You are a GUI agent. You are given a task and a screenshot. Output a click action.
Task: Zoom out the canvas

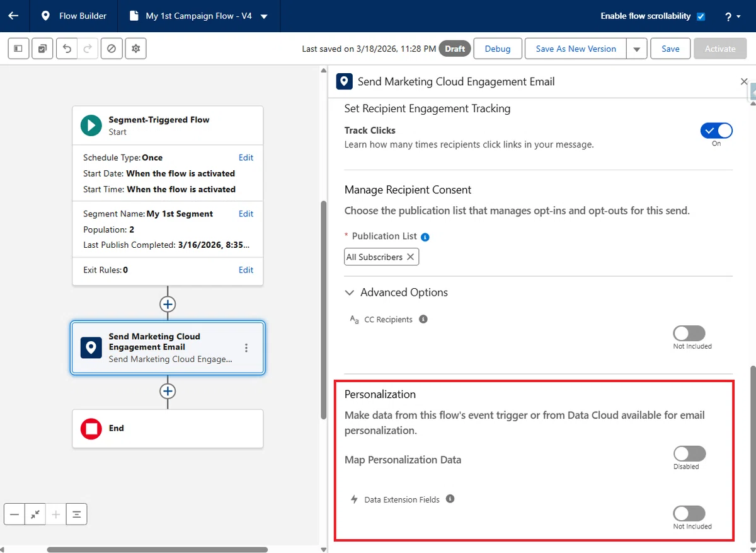coord(14,515)
